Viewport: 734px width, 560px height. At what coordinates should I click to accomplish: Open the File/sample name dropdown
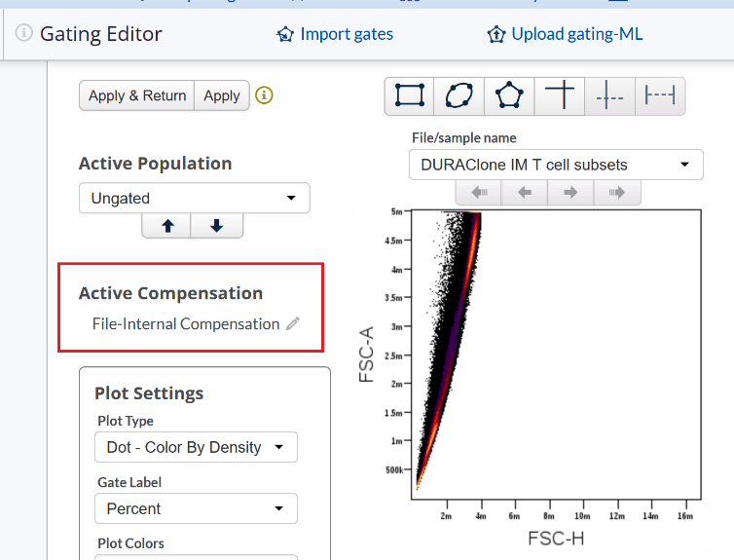click(x=556, y=165)
